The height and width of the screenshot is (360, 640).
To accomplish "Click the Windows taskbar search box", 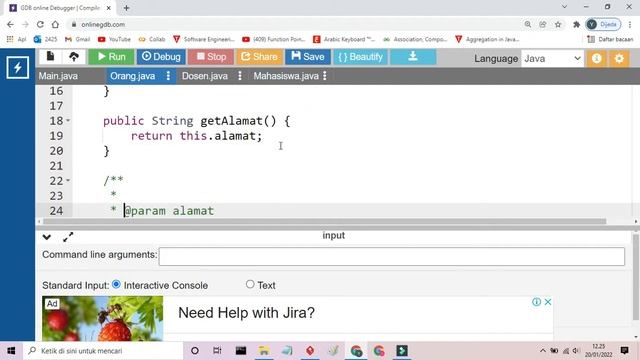I will click(104, 351).
